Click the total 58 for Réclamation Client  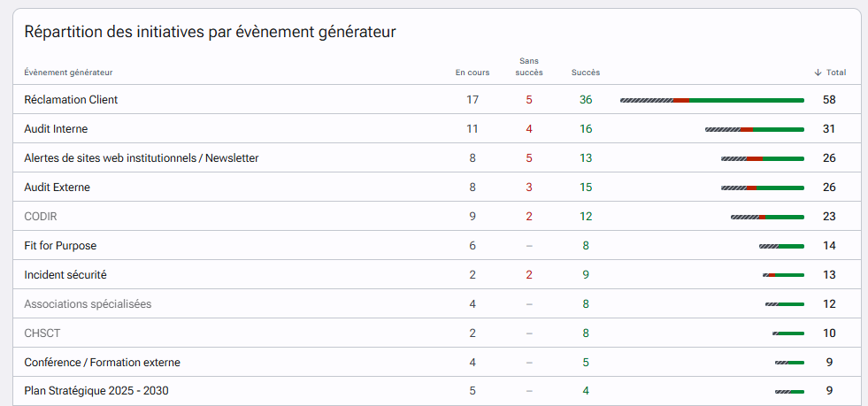tap(829, 100)
